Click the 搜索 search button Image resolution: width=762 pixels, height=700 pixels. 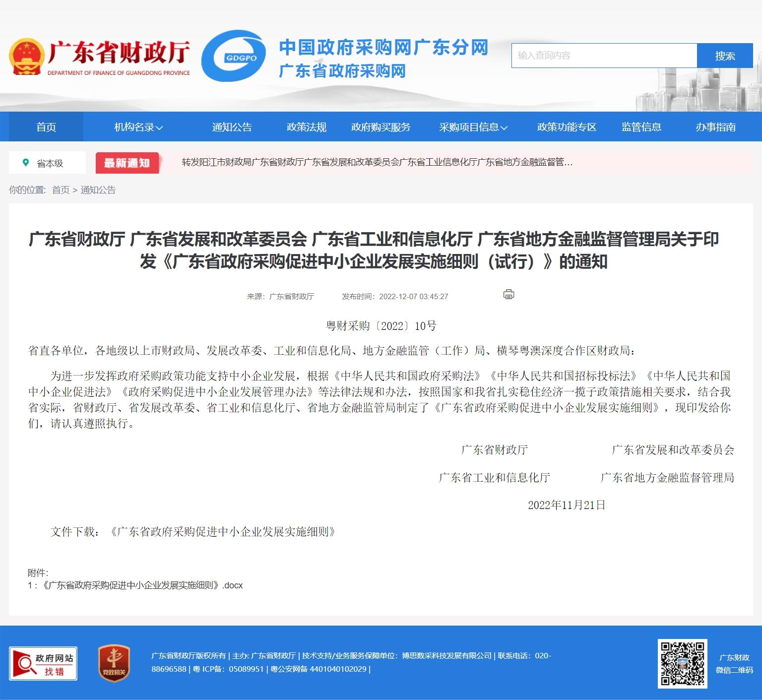tap(725, 56)
